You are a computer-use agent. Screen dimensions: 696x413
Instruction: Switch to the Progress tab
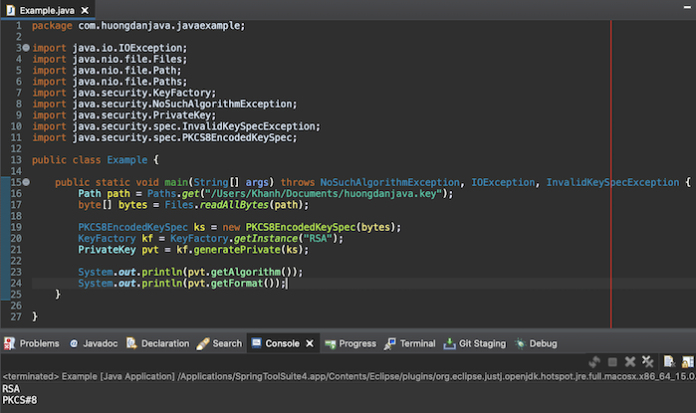pos(356,343)
